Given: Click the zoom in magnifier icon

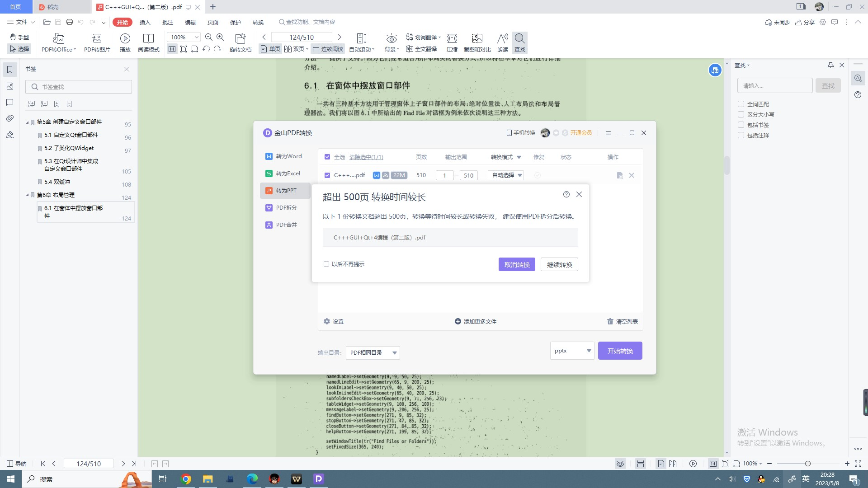Looking at the screenshot, I should pyautogui.click(x=220, y=37).
